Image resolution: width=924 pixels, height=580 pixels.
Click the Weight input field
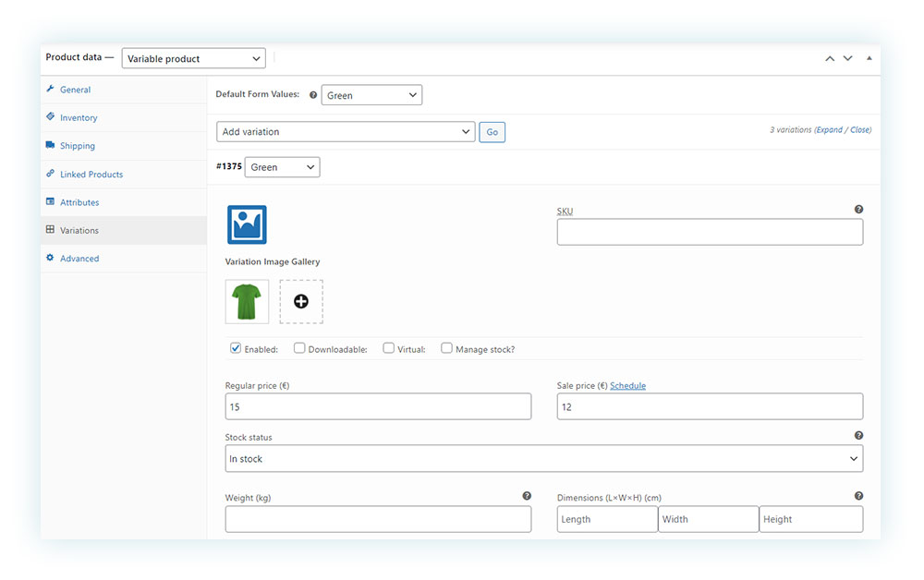click(378, 519)
